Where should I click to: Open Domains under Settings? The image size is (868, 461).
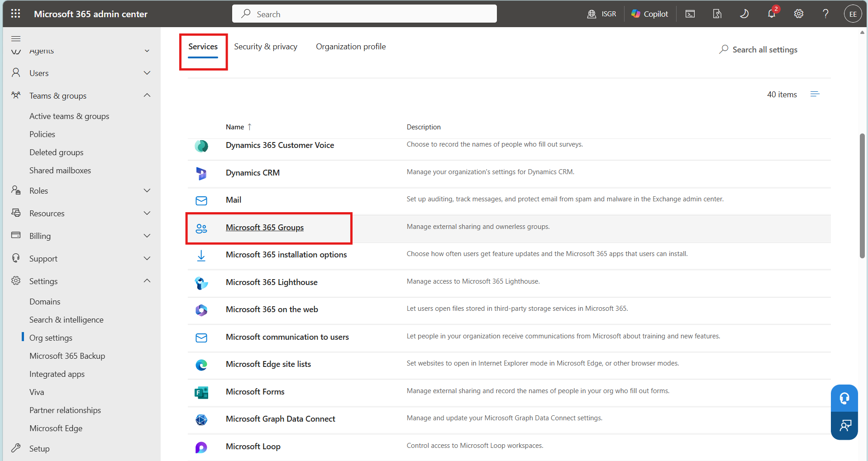point(45,302)
